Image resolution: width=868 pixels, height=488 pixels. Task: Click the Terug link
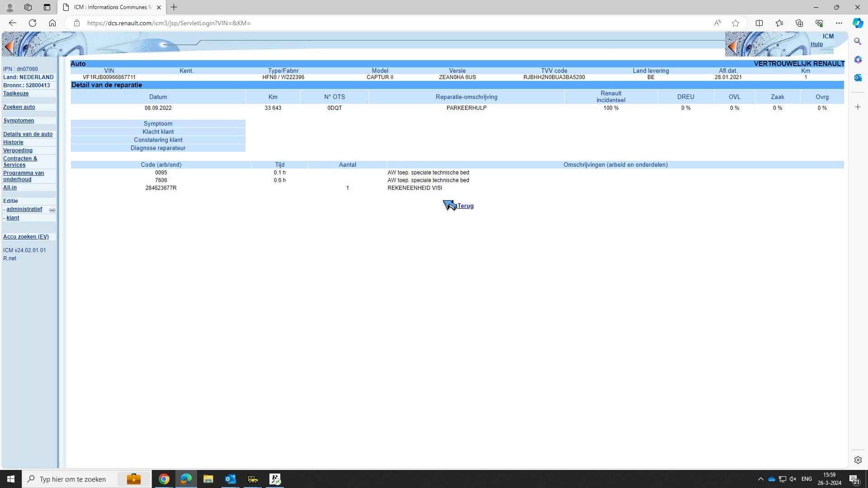(x=465, y=206)
